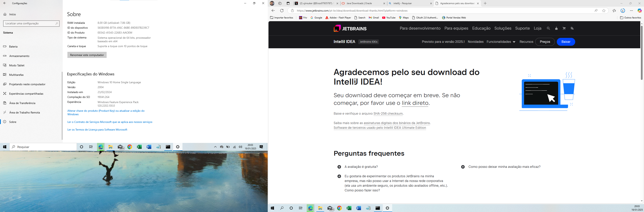
Task: Open 'assinaturas digitais dos binários da JetBrains' link
Action: [396, 123]
